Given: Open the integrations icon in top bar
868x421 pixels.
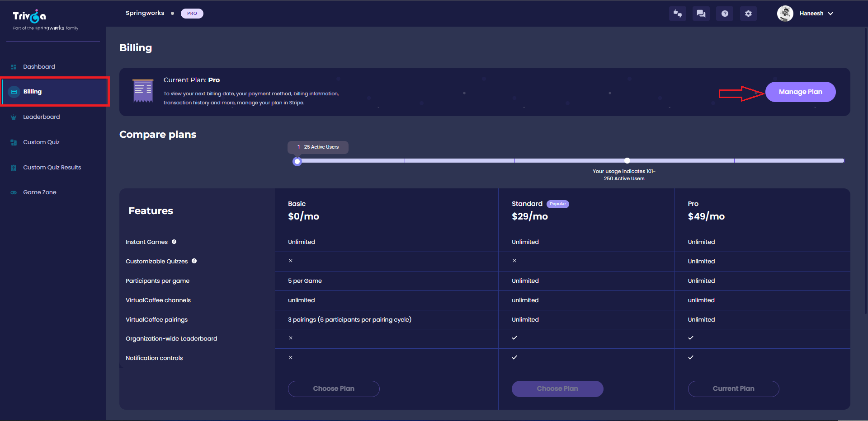Looking at the screenshot, I should [x=678, y=14].
